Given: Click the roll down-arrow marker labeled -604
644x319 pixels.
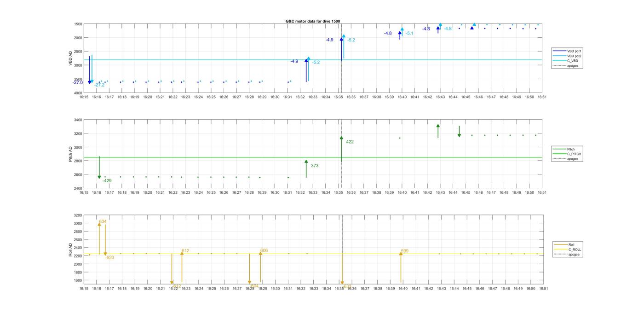Looking at the screenshot, I should [x=249, y=269].
